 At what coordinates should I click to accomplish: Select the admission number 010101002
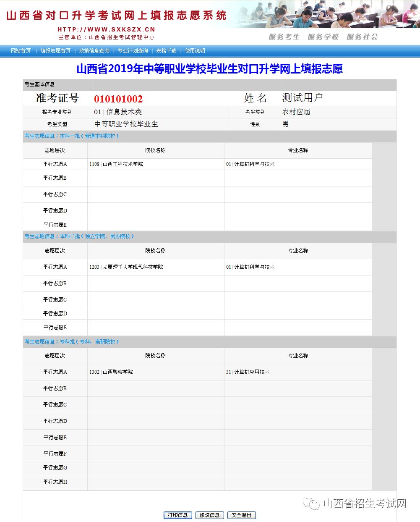click(118, 99)
